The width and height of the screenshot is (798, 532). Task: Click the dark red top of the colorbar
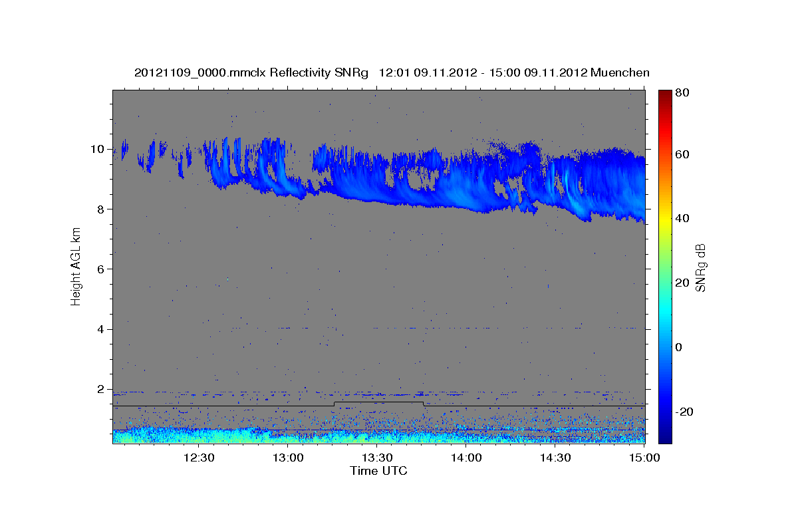[x=665, y=97]
